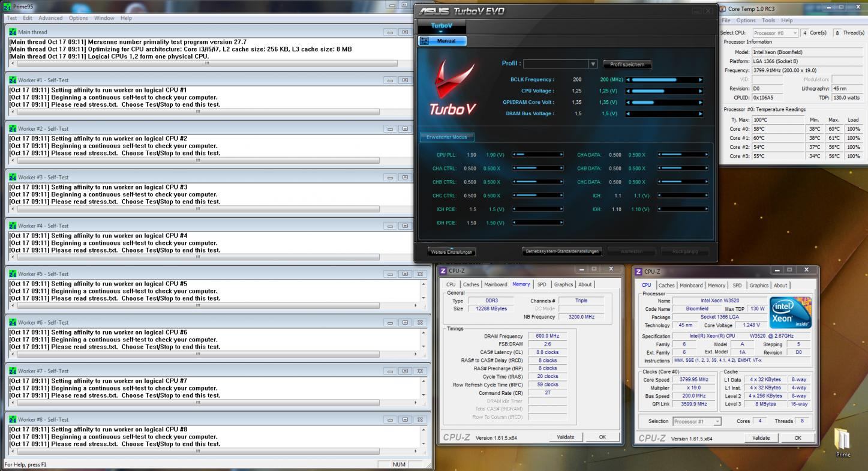The width and height of the screenshot is (868, 471).
Task: Restore the Worker #2 child window
Action: (x=405, y=128)
